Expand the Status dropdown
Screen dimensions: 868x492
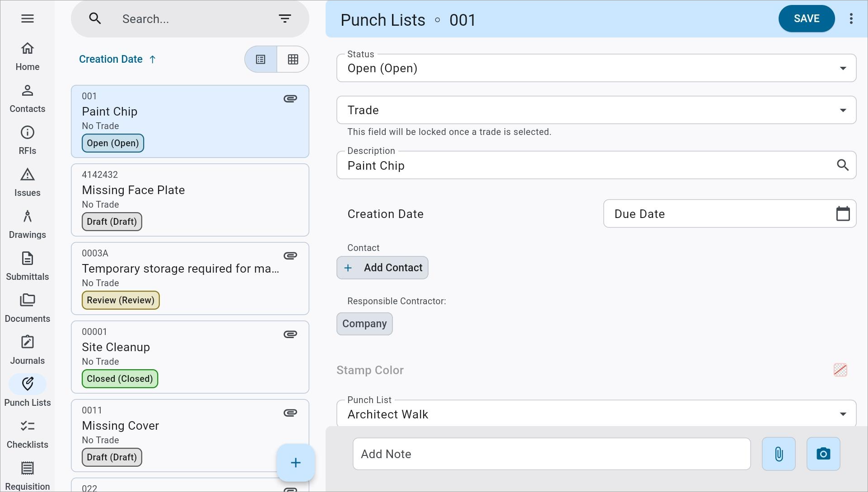[x=843, y=68]
